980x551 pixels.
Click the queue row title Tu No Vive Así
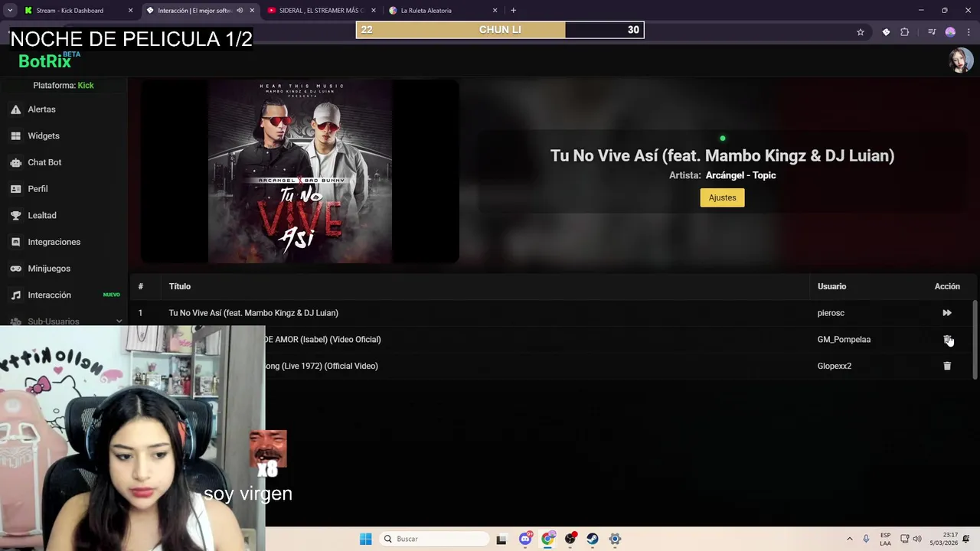coord(253,313)
